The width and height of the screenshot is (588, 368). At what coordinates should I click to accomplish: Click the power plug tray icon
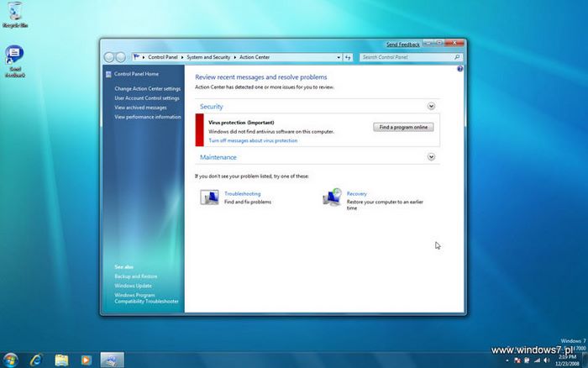click(x=527, y=360)
